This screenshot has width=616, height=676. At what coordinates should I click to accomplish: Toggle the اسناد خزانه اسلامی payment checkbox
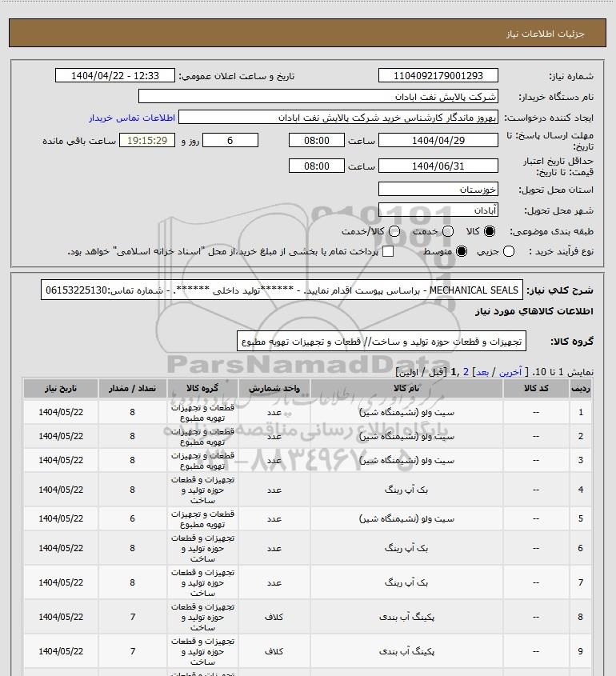pyautogui.click(x=388, y=251)
